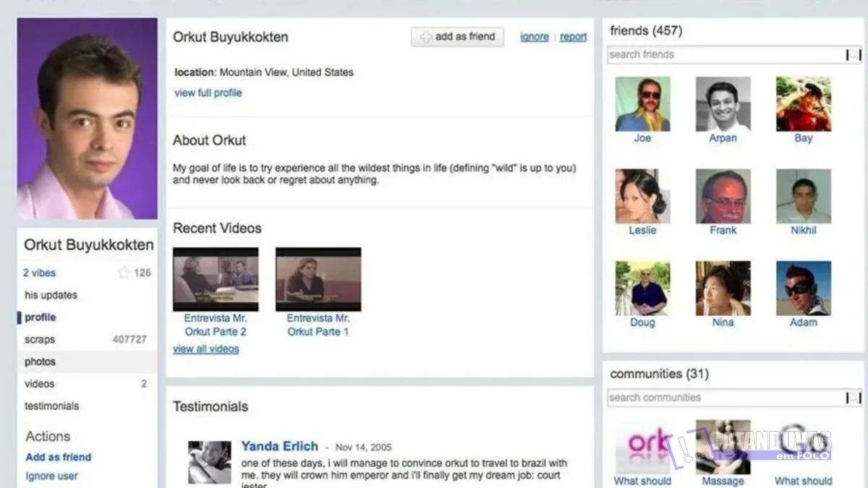This screenshot has height=488, width=868.
Task: Focus the search friends input field
Action: [726, 54]
